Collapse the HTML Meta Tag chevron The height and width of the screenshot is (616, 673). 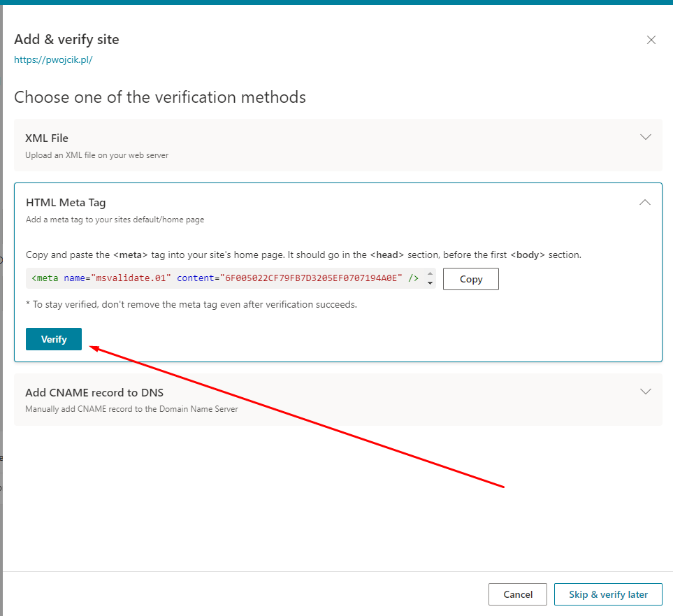click(x=645, y=202)
